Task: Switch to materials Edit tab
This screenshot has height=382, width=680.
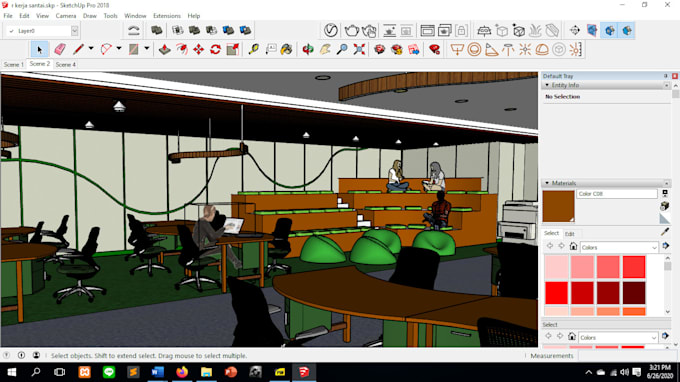Action: 569,234
